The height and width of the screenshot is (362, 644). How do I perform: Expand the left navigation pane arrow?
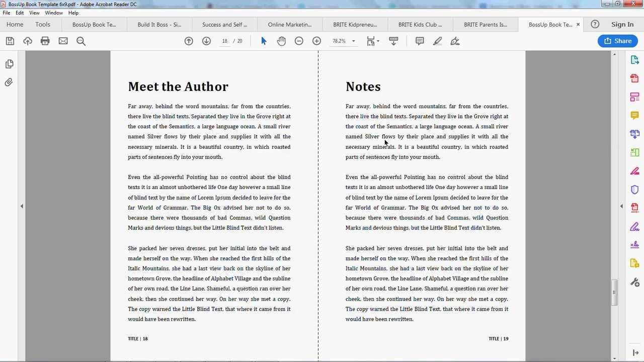(22, 206)
